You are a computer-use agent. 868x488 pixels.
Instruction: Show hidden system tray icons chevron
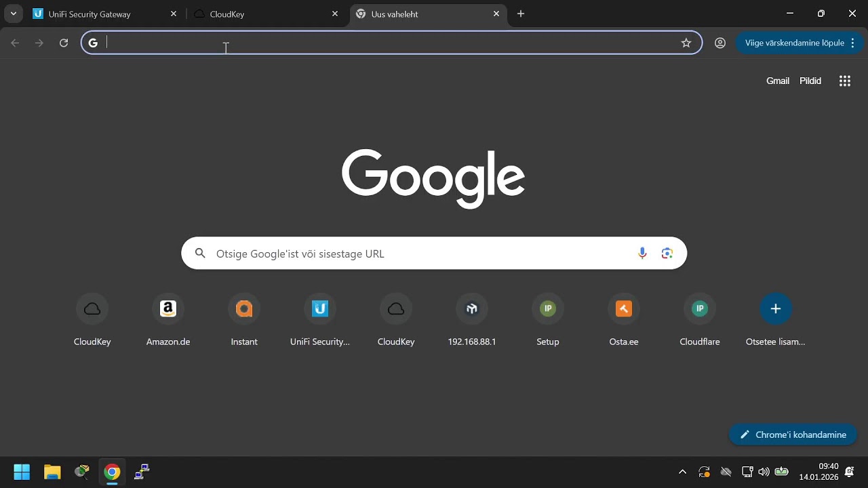682,472
